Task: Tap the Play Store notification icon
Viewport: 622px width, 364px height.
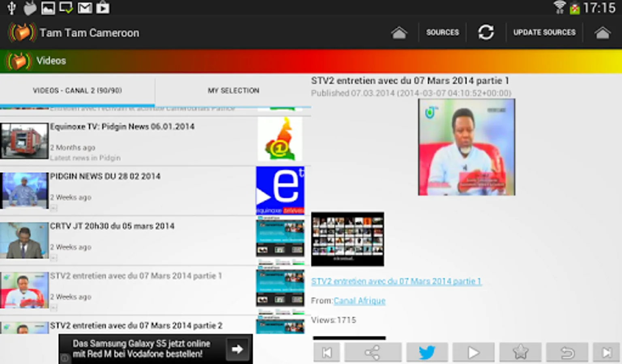Action: 103,8
